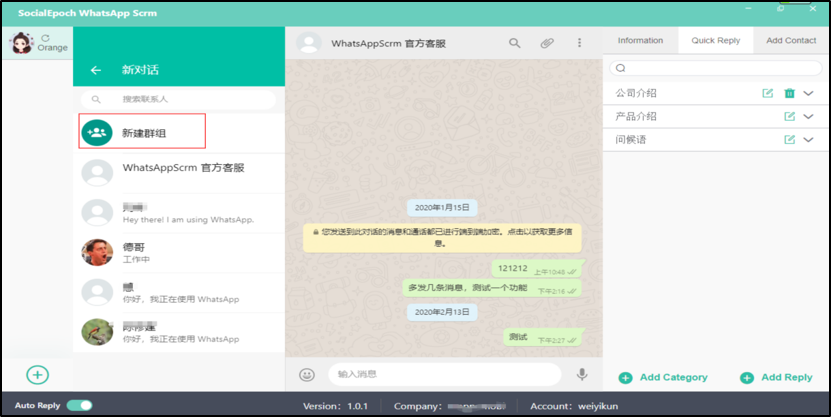This screenshot has width=831, height=417.
Task: Open the WhatsAppScrm 官方客服 contact row
Action: (179, 173)
